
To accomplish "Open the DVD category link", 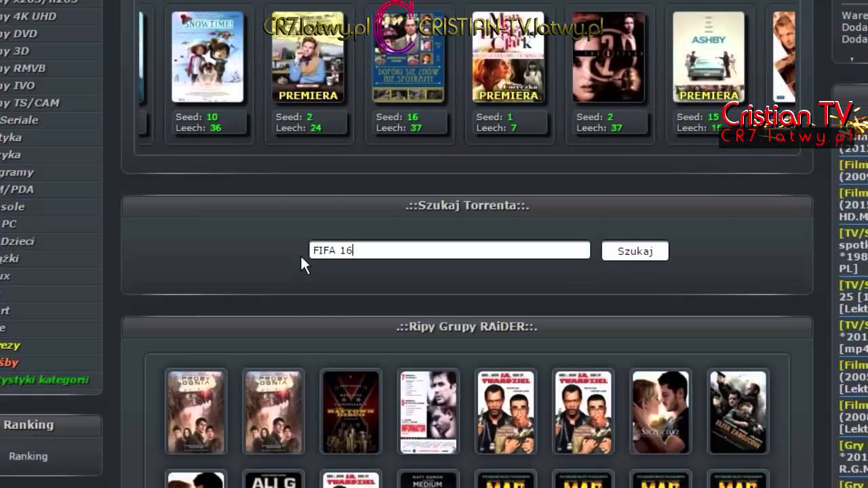I will (19, 33).
